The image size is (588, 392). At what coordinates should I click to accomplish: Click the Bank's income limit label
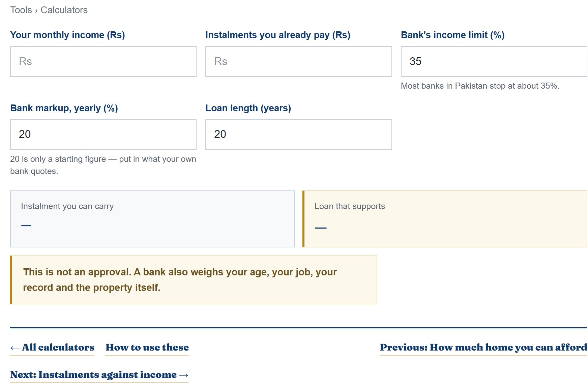click(452, 35)
